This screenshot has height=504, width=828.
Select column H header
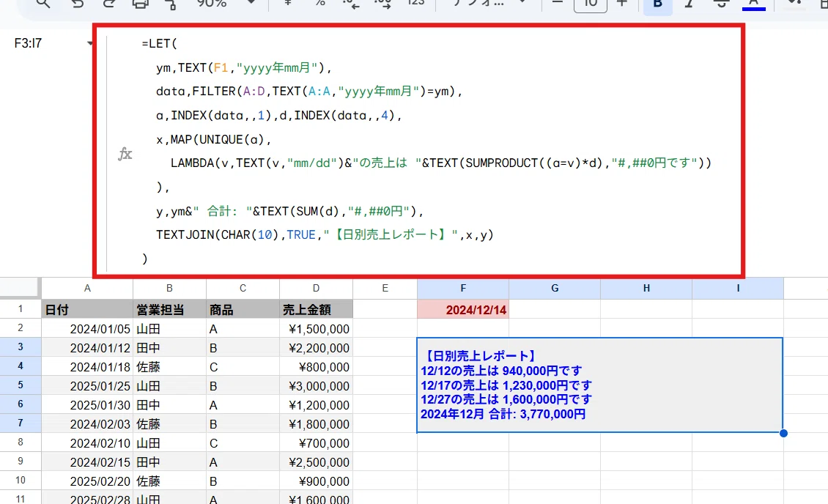coord(646,288)
